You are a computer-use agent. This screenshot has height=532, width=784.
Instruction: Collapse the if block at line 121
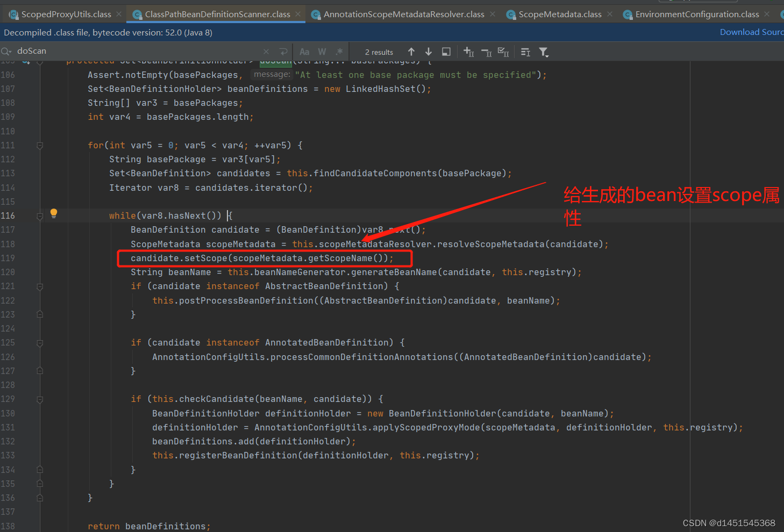pyautogui.click(x=40, y=287)
